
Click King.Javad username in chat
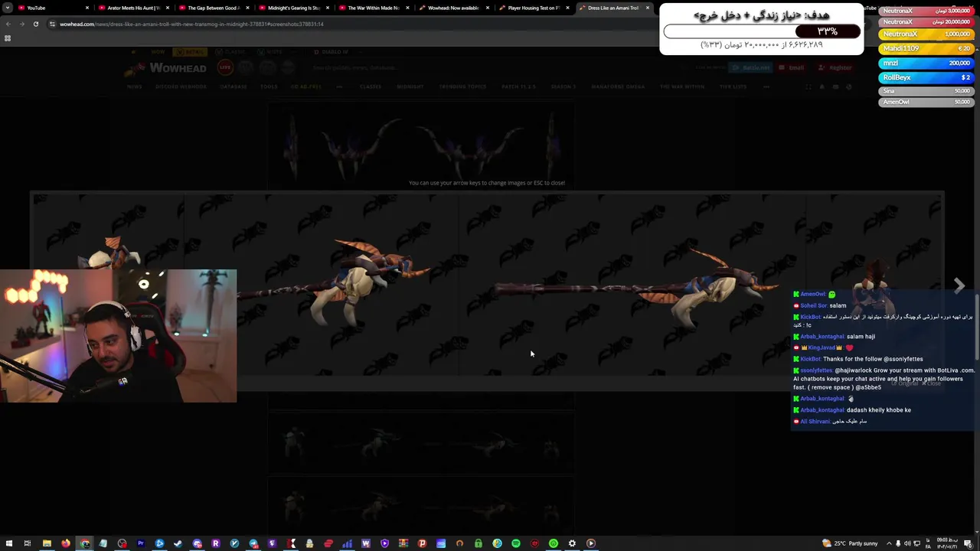tap(822, 347)
